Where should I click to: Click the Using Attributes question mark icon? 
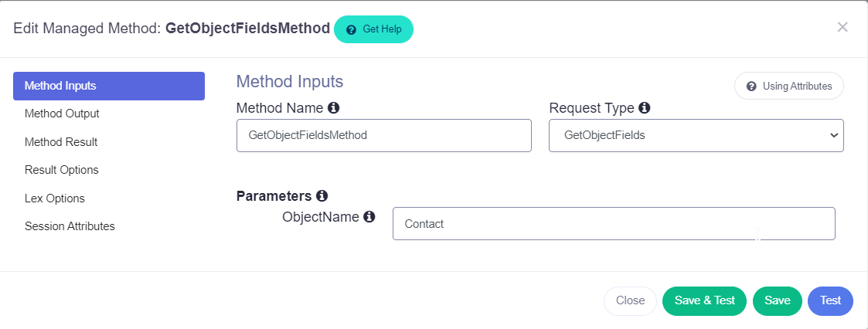751,86
